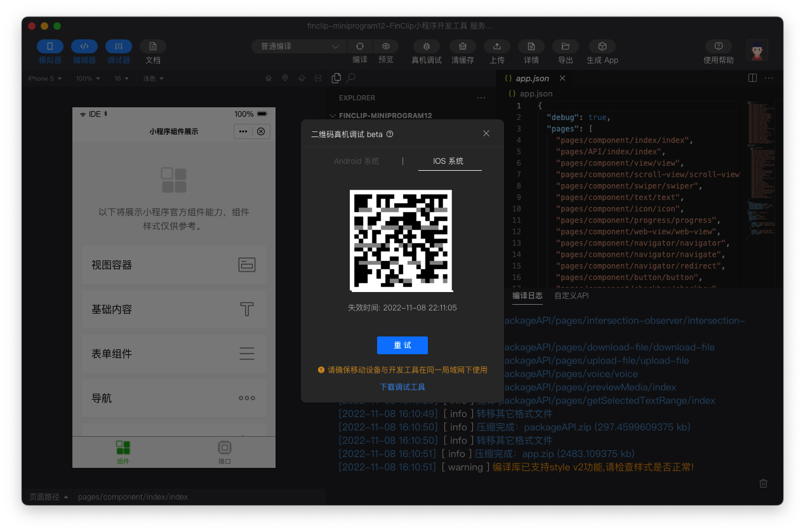805x532 pixels.
Task: Switch to the Android 系统 tab
Action: pyautogui.click(x=356, y=161)
